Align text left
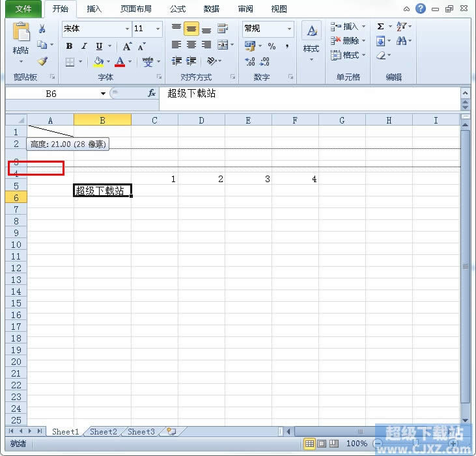 tap(176, 45)
